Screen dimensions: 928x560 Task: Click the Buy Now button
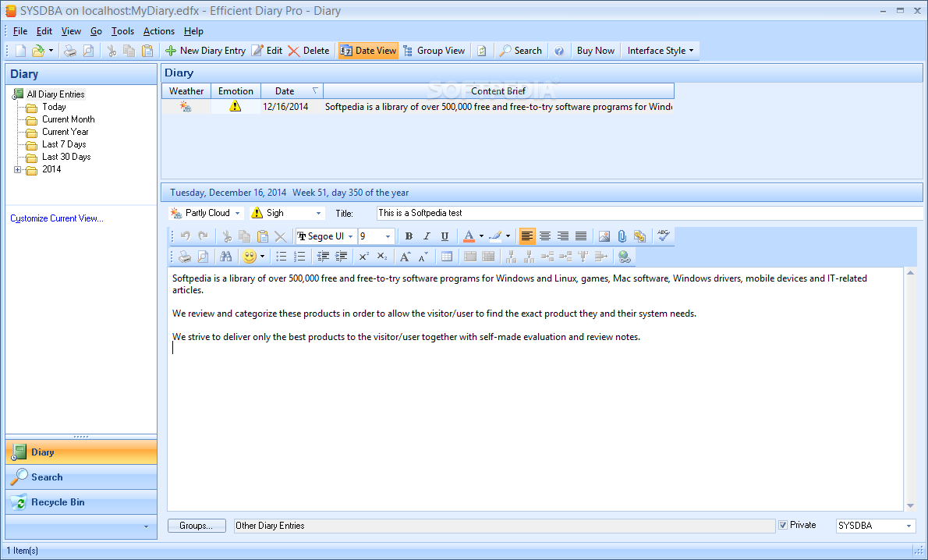(595, 51)
